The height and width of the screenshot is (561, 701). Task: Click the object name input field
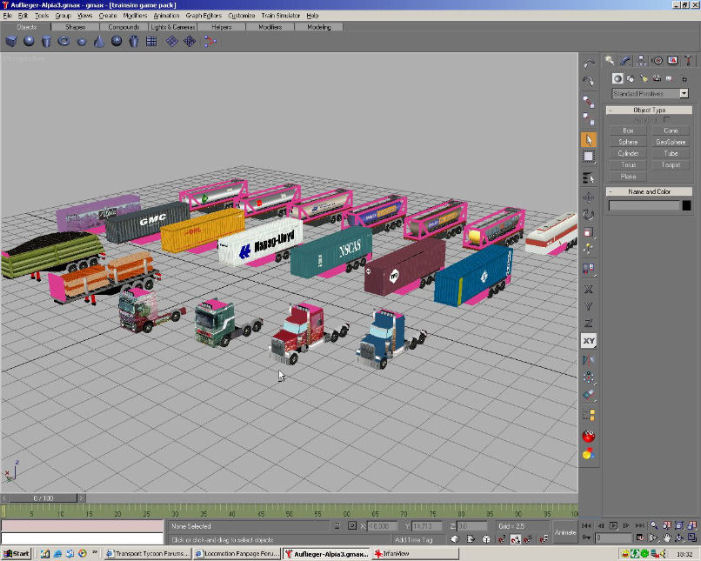click(644, 205)
